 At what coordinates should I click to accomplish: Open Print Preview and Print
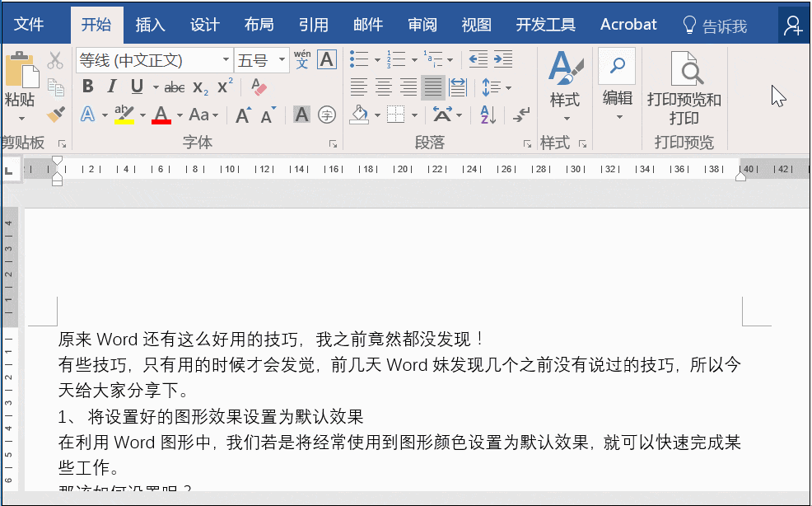[684, 88]
